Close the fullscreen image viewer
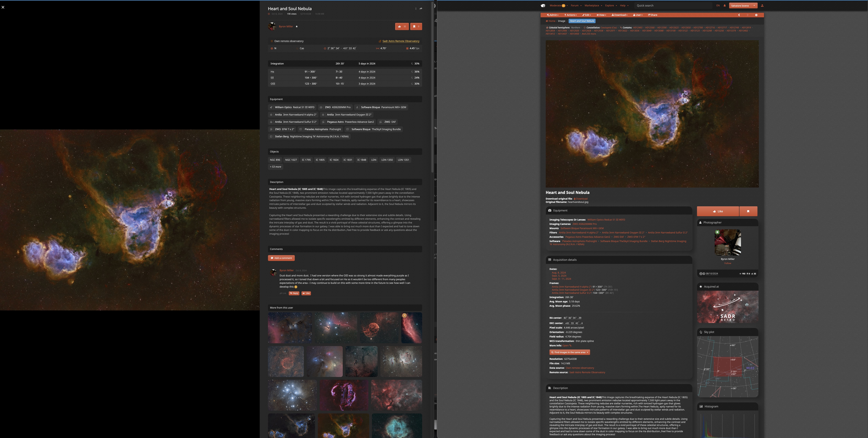The width and height of the screenshot is (868, 438). pos(3,7)
